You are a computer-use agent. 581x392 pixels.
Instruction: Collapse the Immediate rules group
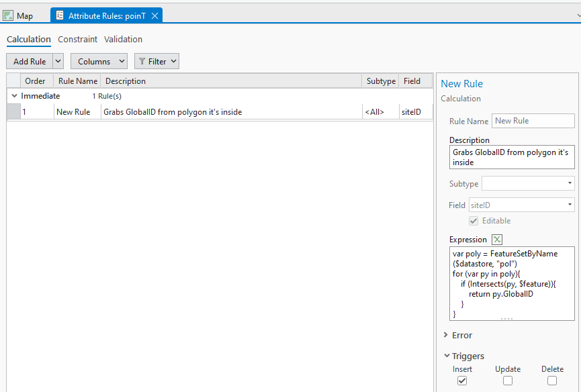(15, 96)
